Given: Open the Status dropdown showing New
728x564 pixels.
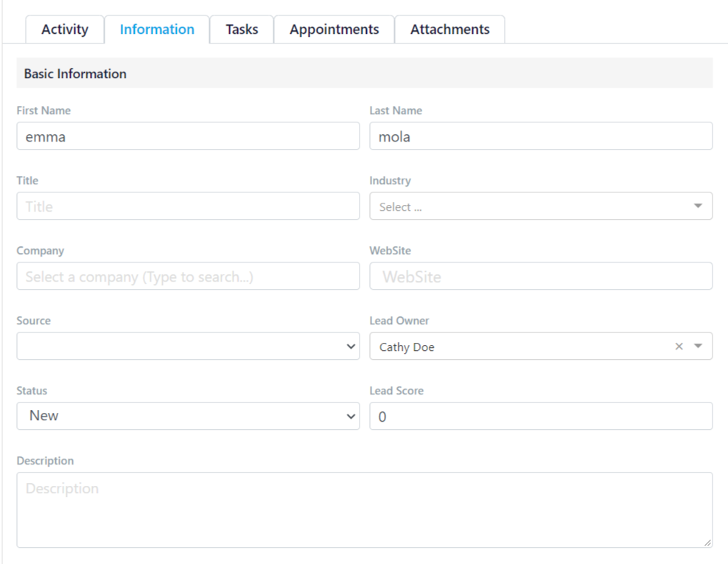Looking at the screenshot, I should pos(188,417).
